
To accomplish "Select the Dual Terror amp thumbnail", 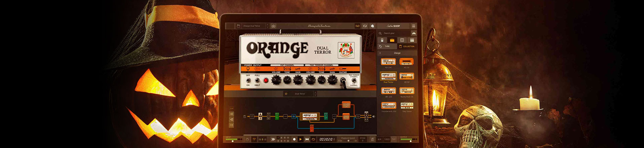I will click(388, 76).
